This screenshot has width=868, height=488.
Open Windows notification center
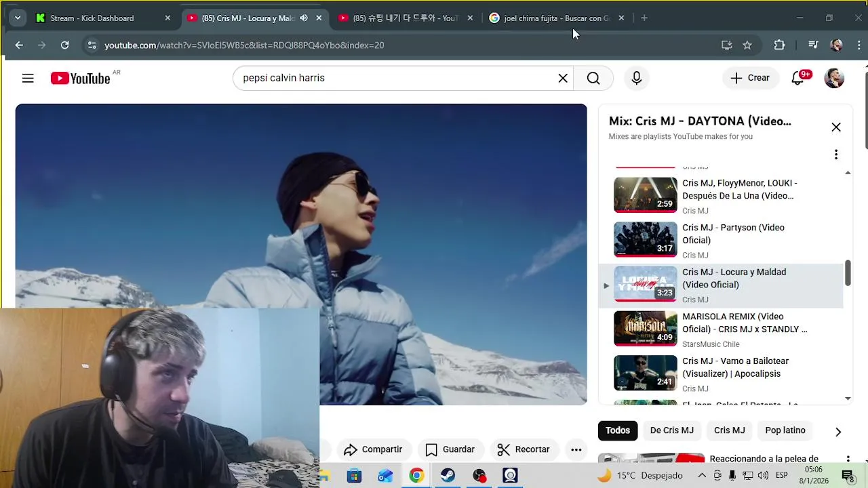[847, 476]
